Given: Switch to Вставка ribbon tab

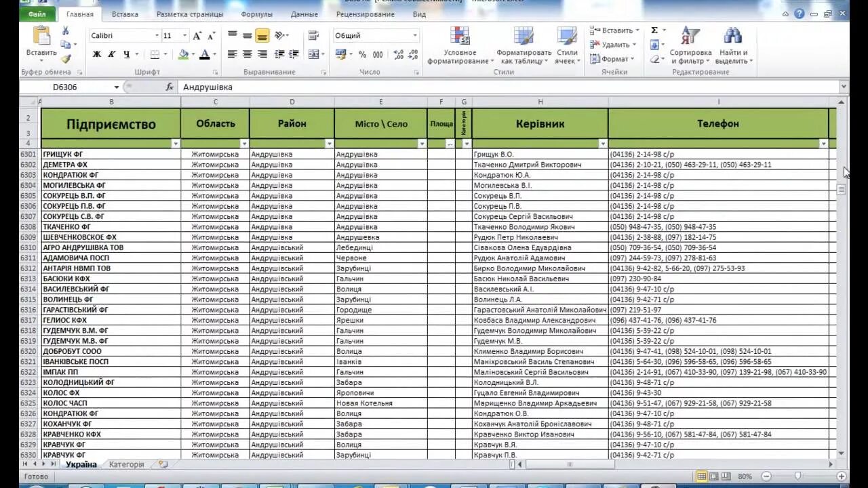Looking at the screenshot, I should 125,14.
